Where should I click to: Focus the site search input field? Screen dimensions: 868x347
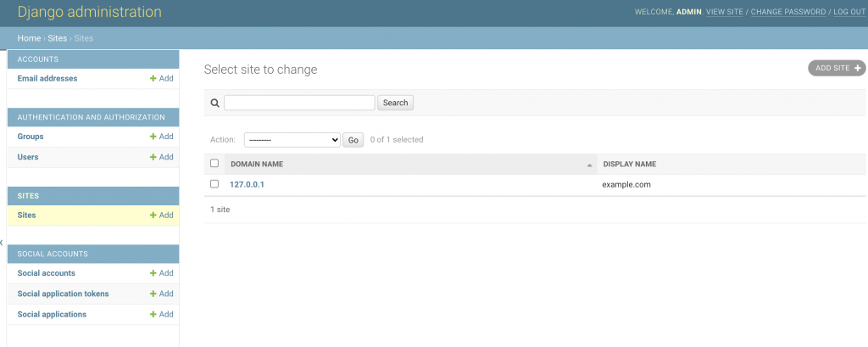(x=299, y=103)
